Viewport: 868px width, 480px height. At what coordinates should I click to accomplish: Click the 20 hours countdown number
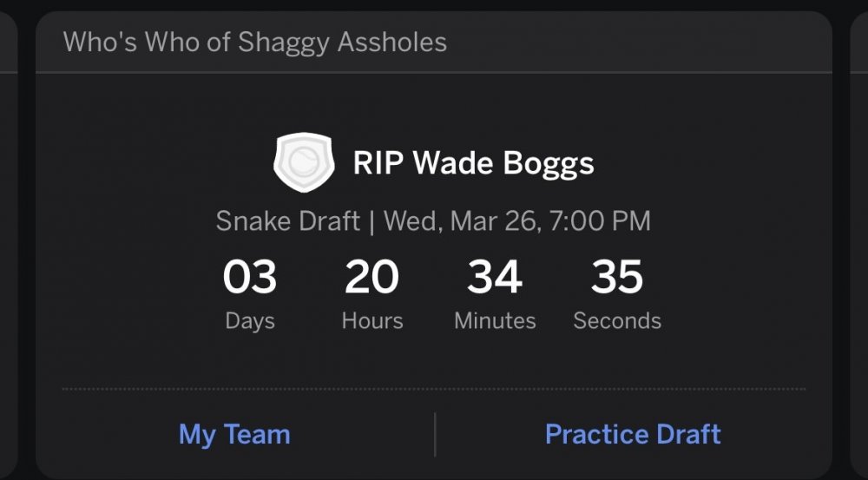coord(372,278)
